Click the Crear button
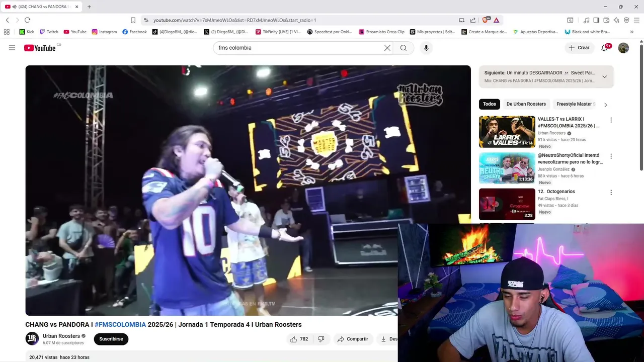The width and height of the screenshot is (644, 362). (579, 48)
